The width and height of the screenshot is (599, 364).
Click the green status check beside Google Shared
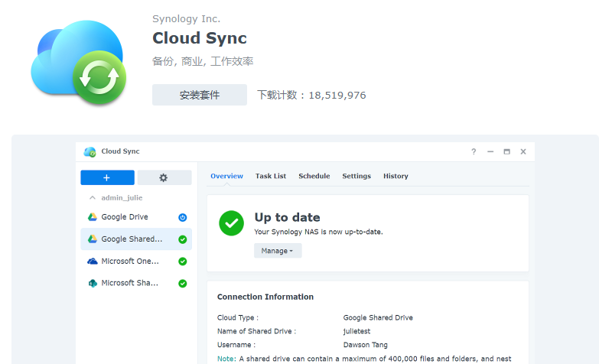click(183, 239)
